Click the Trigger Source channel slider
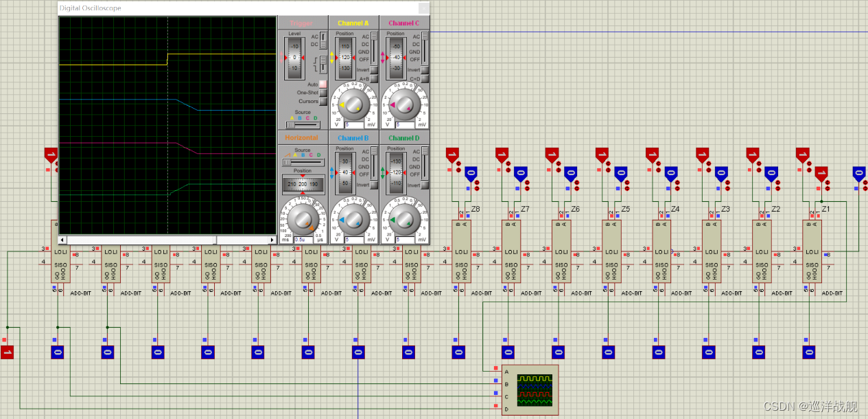The width and height of the screenshot is (868, 419). (303, 125)
